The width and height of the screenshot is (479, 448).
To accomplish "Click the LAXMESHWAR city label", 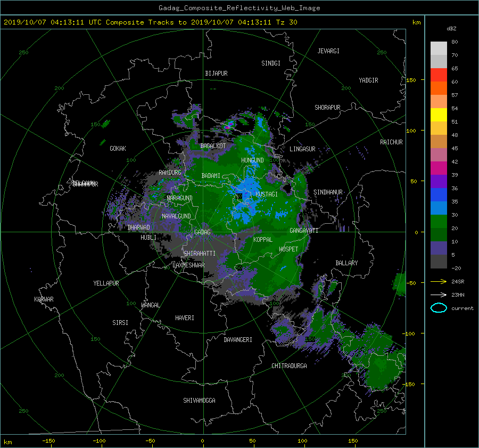I will (188, 265).
